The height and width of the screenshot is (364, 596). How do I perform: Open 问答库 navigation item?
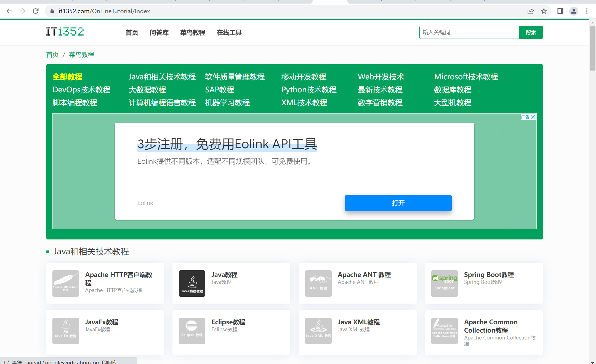(159, 33)
